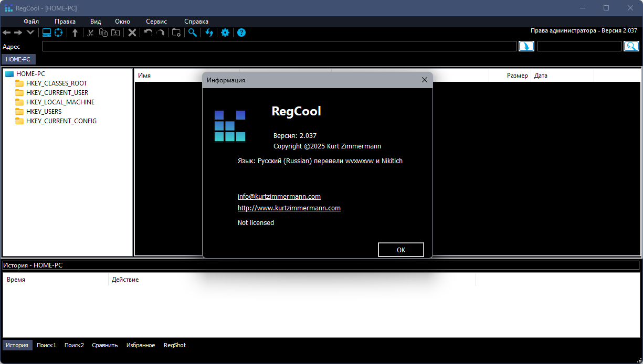Click the Адрес address input field

click(279, 46)
